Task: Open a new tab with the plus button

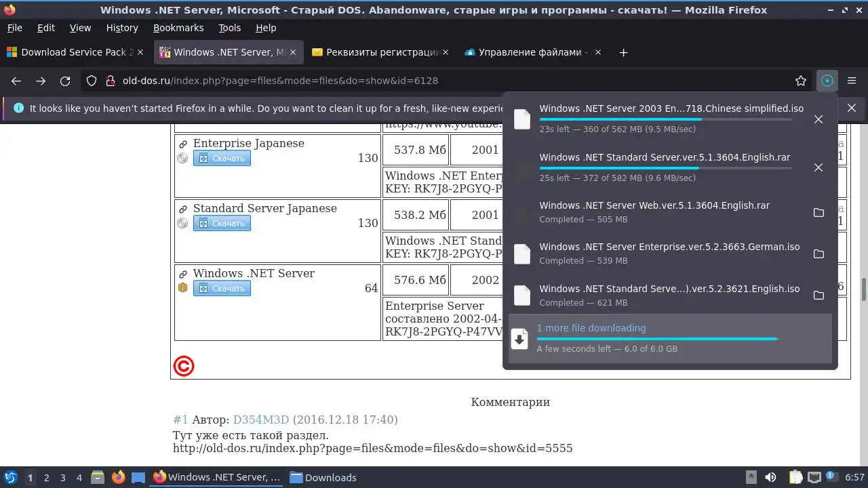Action: coord(624,52)
